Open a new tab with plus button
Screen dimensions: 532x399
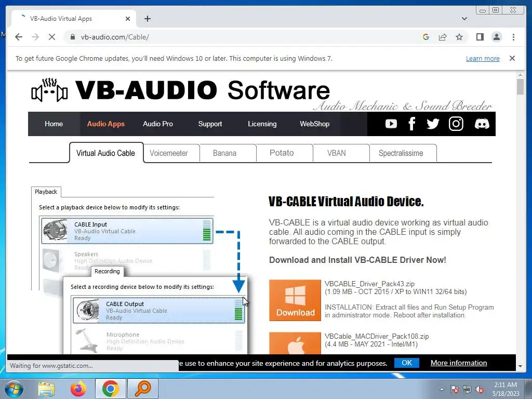tap(147, 19)
